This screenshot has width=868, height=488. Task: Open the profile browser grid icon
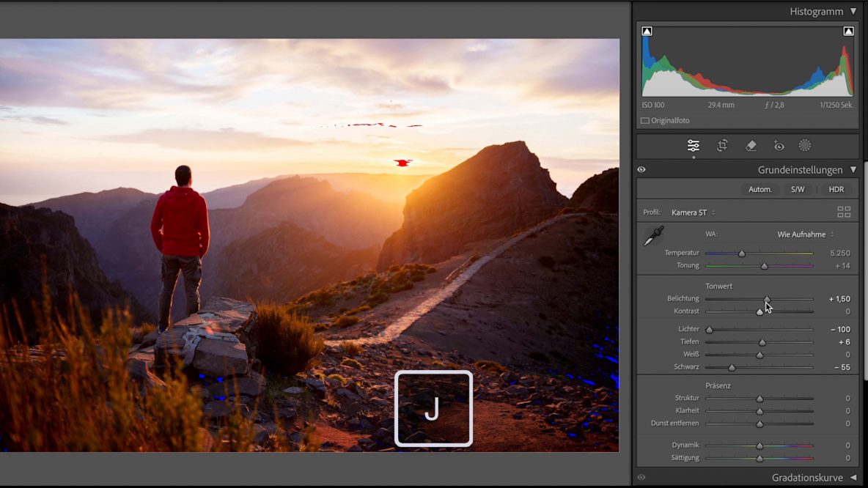coord(844,212)
